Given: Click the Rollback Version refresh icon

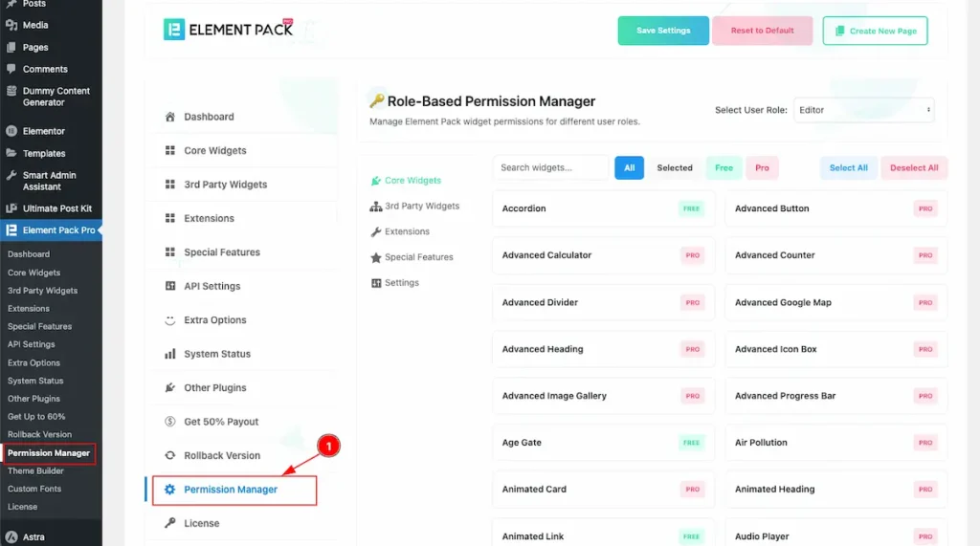Looking at the screenshot, I should 170,455.
